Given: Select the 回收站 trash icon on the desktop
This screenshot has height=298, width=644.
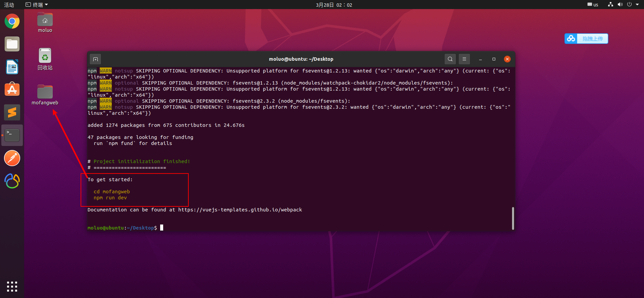Looking at the screenshot, I should click(45, 59).
